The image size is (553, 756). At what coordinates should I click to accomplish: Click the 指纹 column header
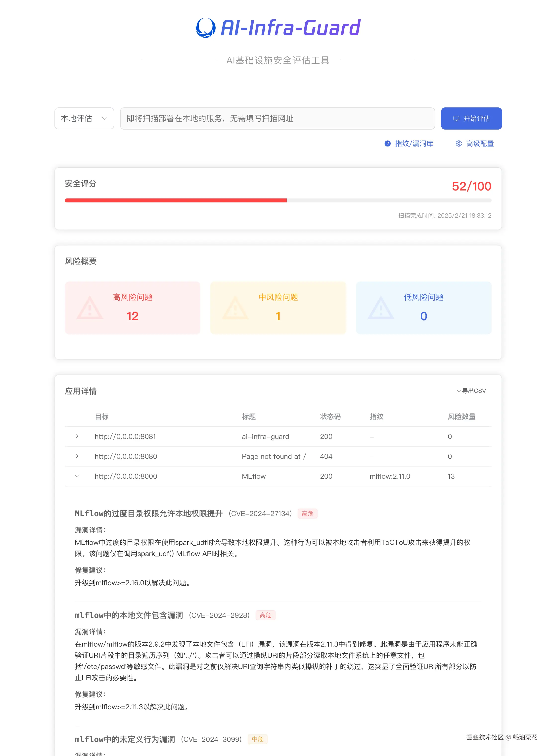point(377,417)
